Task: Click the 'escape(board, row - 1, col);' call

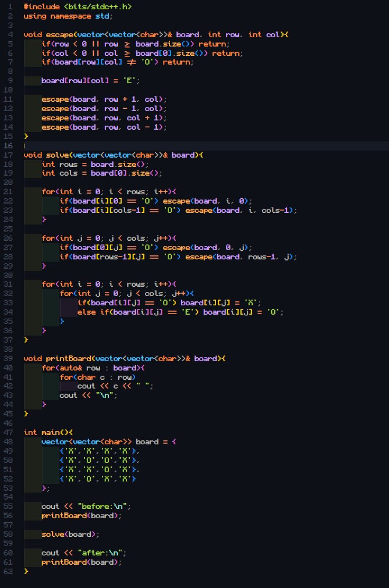Action: 104,109
